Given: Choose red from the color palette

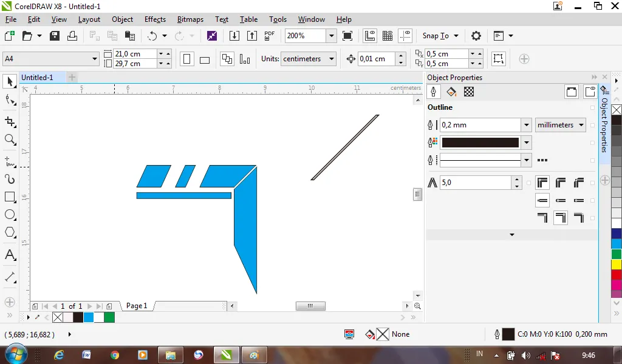Looking at the screenshot, I should click(x=617, y=274).
